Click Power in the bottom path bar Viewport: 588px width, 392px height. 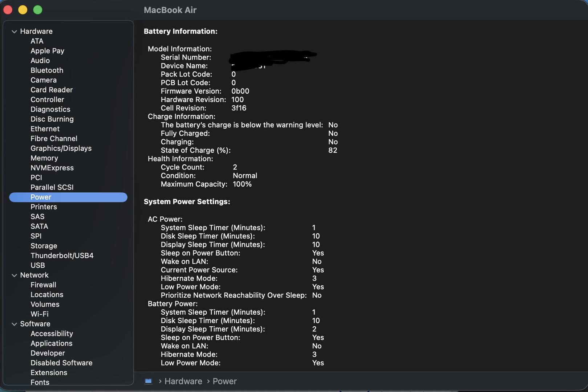224,381
